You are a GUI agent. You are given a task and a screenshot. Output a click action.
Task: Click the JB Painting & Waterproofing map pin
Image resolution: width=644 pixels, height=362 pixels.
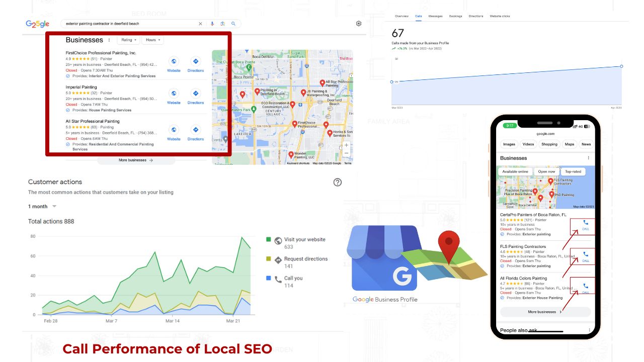pos(303,93)
